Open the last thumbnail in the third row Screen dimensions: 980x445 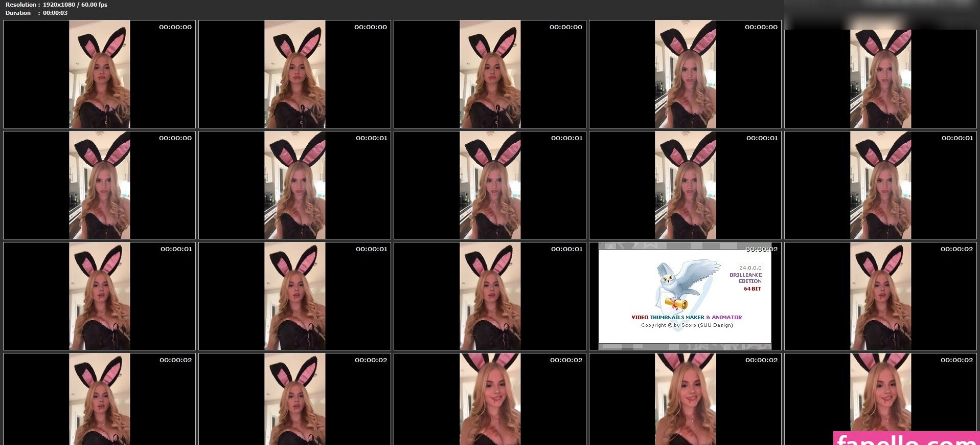point(880,296)
